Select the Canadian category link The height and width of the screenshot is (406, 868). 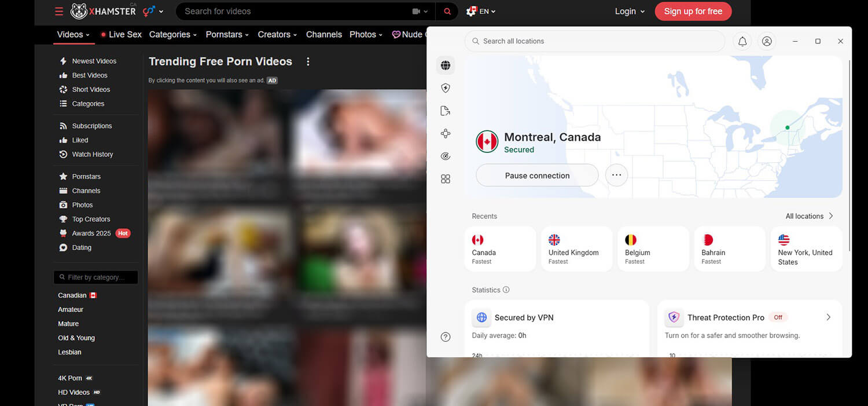coord(72,295)
